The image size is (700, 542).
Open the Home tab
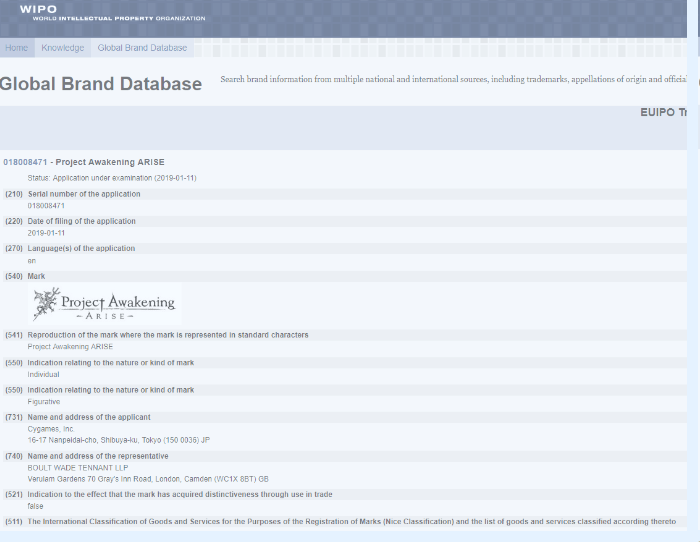click(16, 48)
